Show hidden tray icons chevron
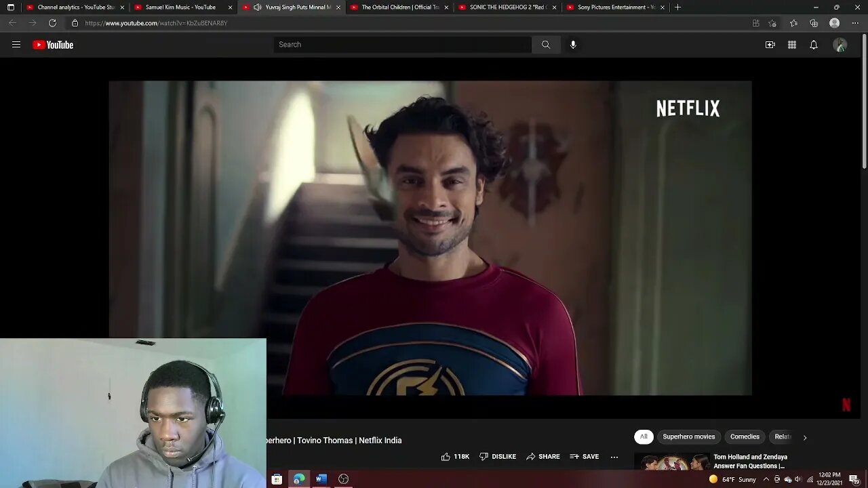The image size is (868, 488). [766, 479]
